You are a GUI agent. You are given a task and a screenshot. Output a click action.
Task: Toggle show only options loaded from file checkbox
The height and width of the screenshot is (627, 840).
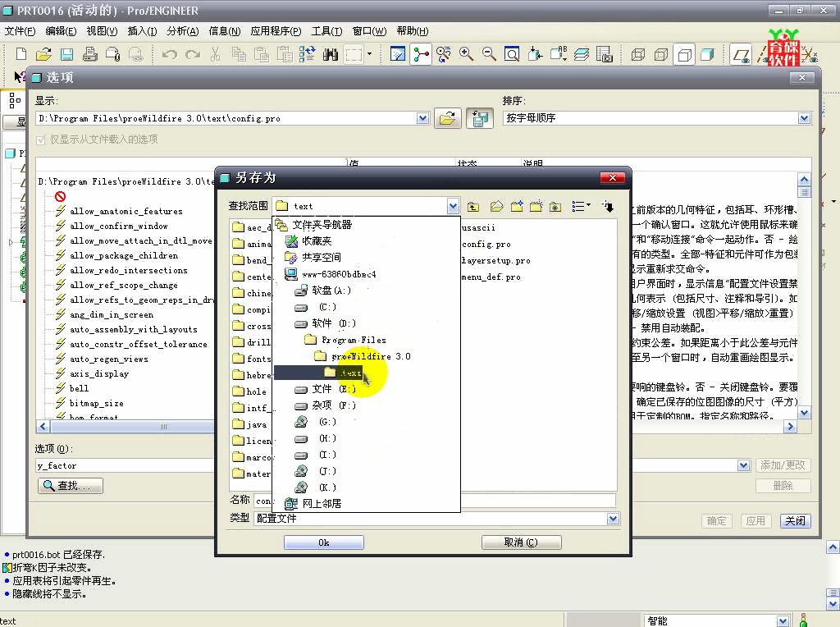pos(41,140)
